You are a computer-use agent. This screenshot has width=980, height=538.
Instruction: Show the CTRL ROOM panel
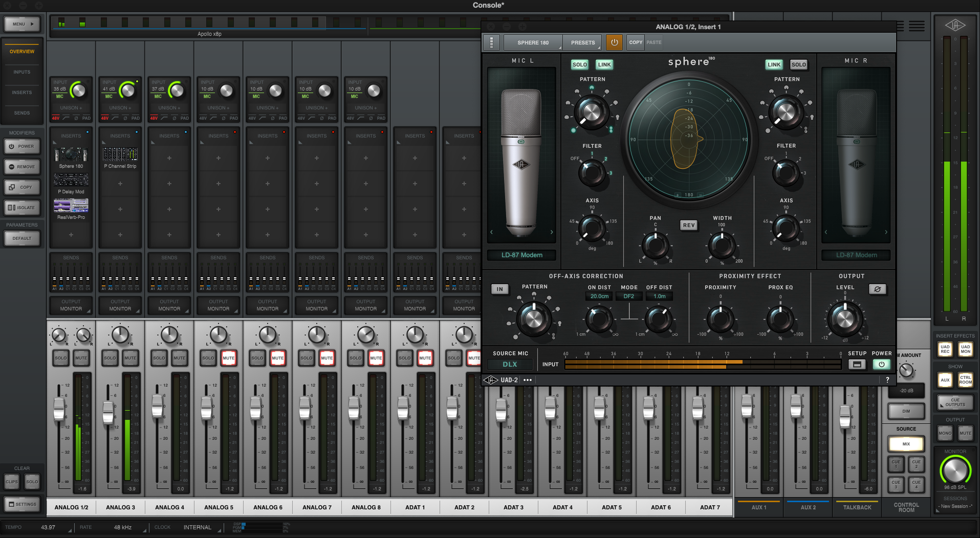click(x=965, y=380)
